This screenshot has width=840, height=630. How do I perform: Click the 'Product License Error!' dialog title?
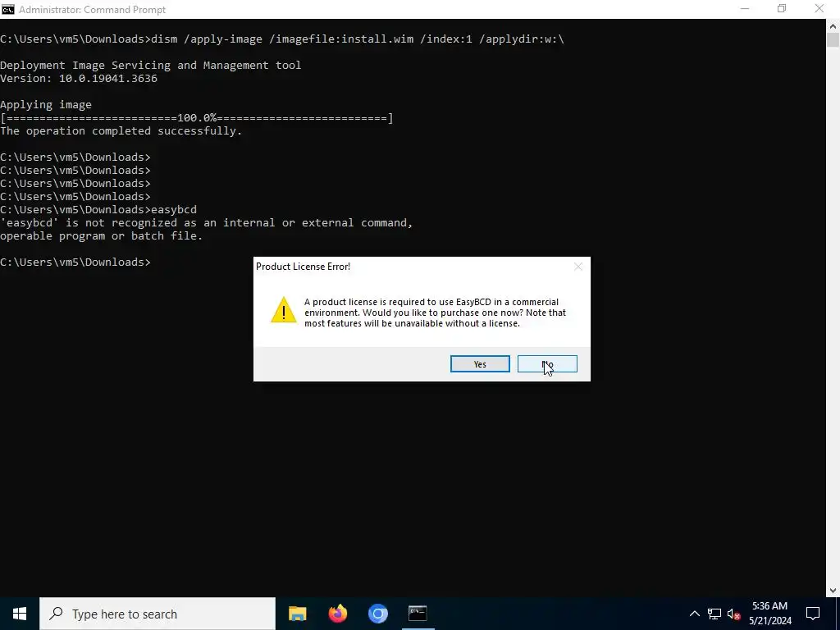click(x=304, y=267)
